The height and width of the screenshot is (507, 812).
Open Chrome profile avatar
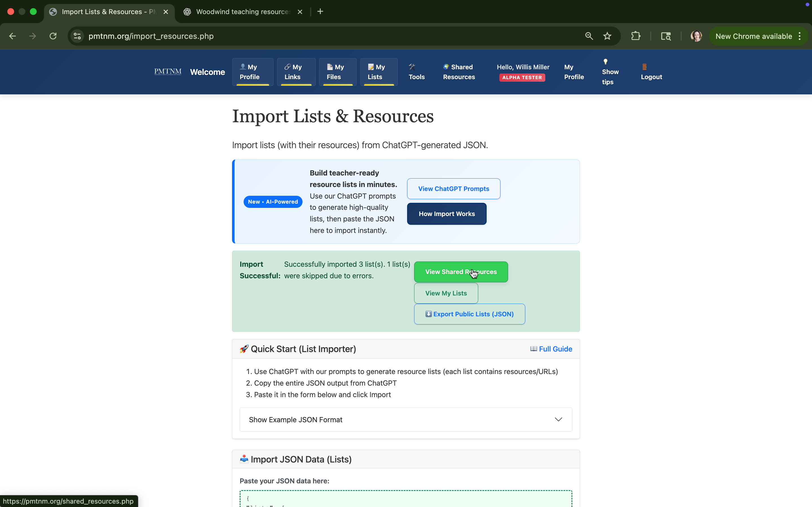click(x=696, y=36)
